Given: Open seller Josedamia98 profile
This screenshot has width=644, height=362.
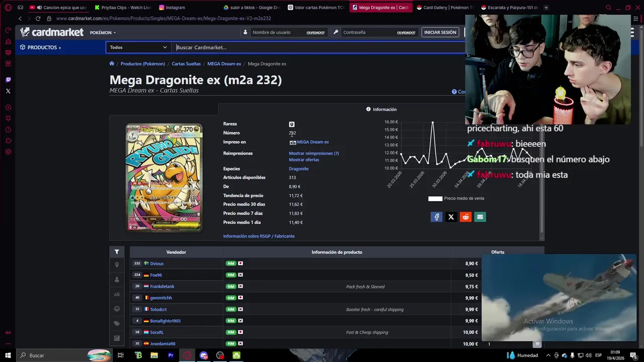Looking at the screenshot, I should coord(163,344).
